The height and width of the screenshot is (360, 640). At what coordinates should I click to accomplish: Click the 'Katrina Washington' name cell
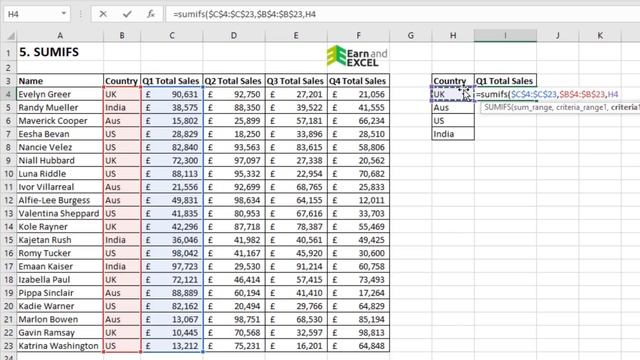pos(60,346)
